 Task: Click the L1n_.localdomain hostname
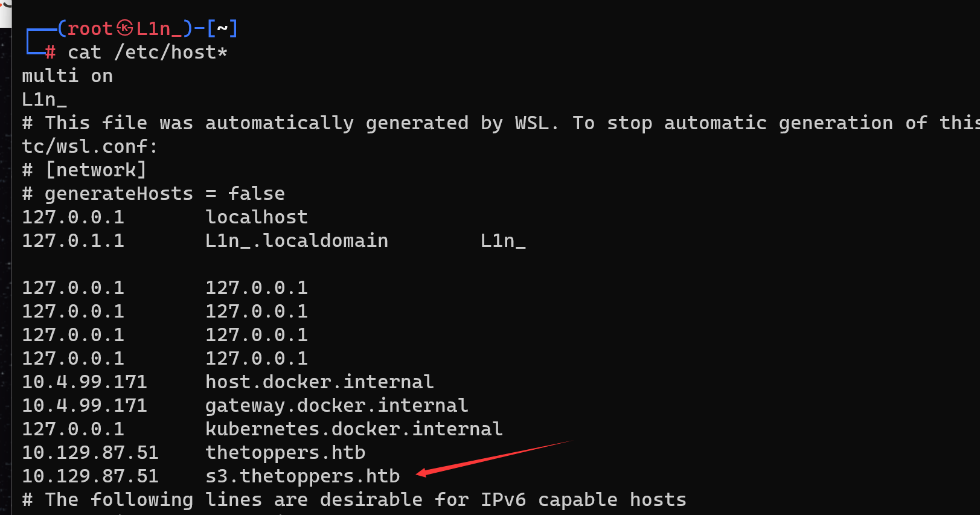pyautogui.click(x=296, y=241)
